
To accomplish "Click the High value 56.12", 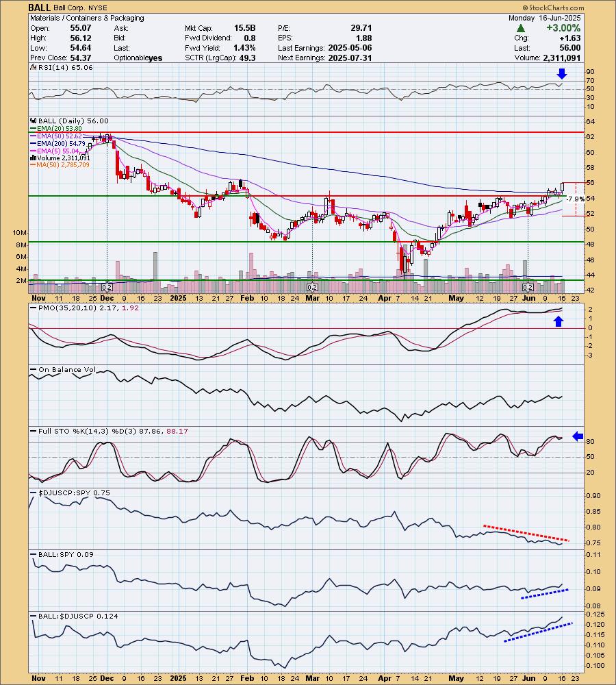I will coord(81,38).
